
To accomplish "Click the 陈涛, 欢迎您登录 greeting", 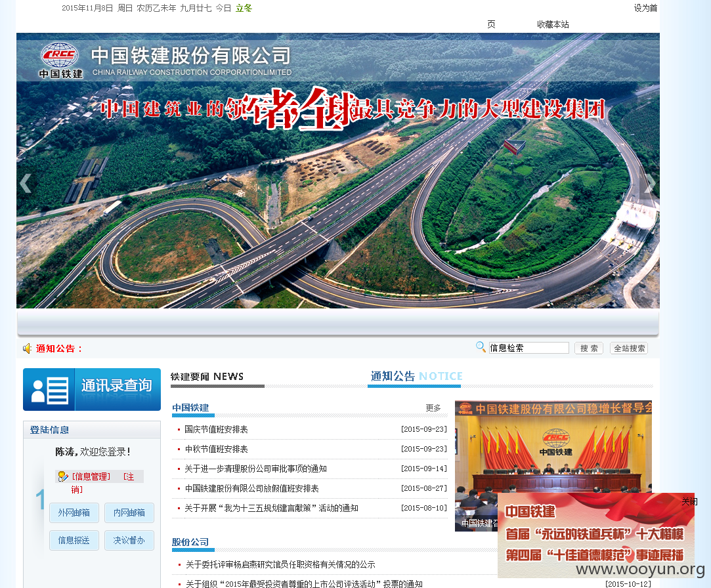I will (93, 452).
